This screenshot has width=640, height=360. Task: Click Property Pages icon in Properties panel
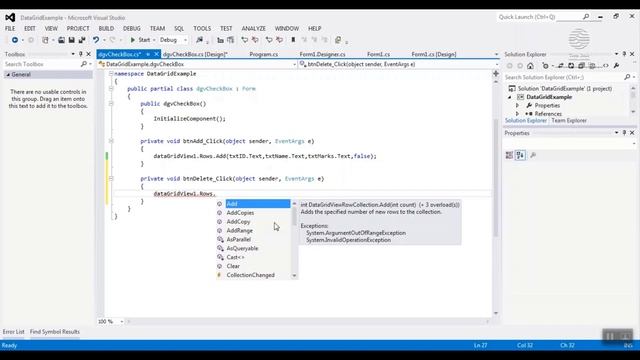(x=533, y=155)
